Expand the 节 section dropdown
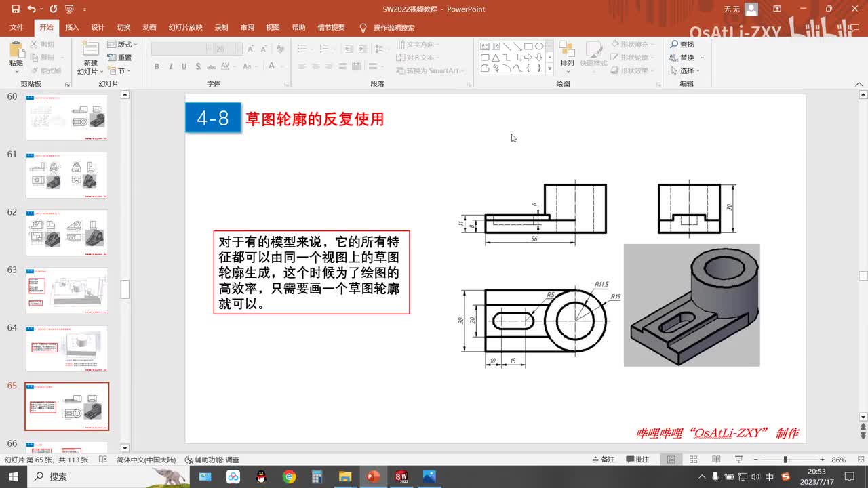The height and width of the screenshot is (488, 868). pyautogui.click(x=120, y=70)
